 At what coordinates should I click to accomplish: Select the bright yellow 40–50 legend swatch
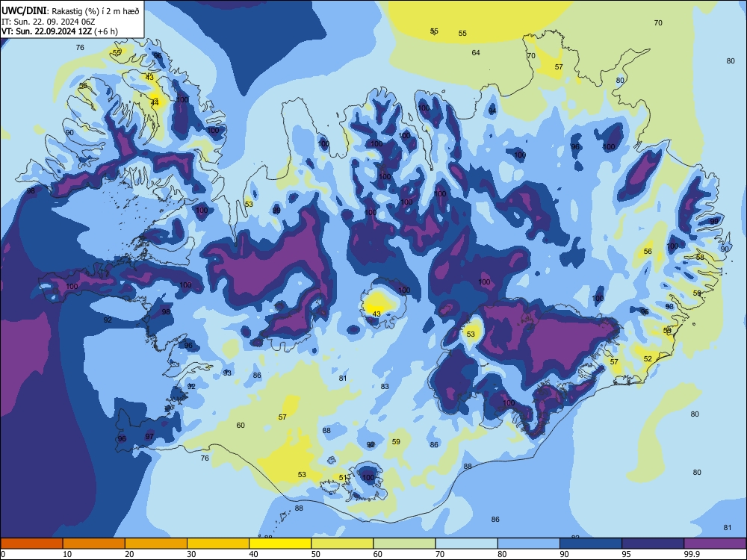pyautogui.click(x=280, y=544)
